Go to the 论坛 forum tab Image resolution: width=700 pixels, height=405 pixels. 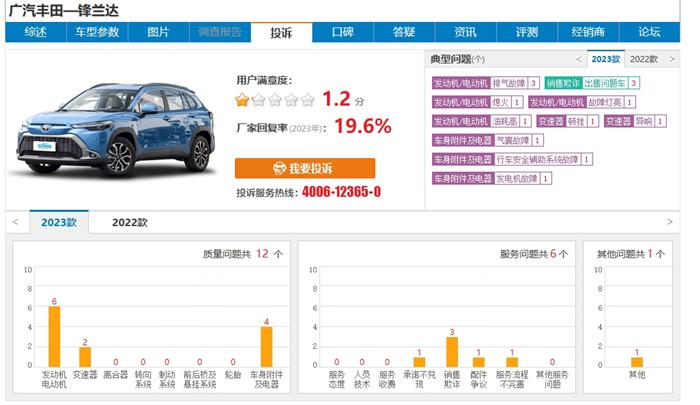point(649,32)
